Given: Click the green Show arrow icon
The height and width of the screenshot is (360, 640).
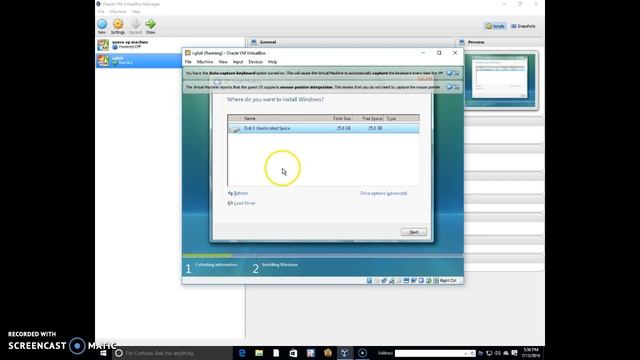Looking at the screenshot, I should point(151,24).
